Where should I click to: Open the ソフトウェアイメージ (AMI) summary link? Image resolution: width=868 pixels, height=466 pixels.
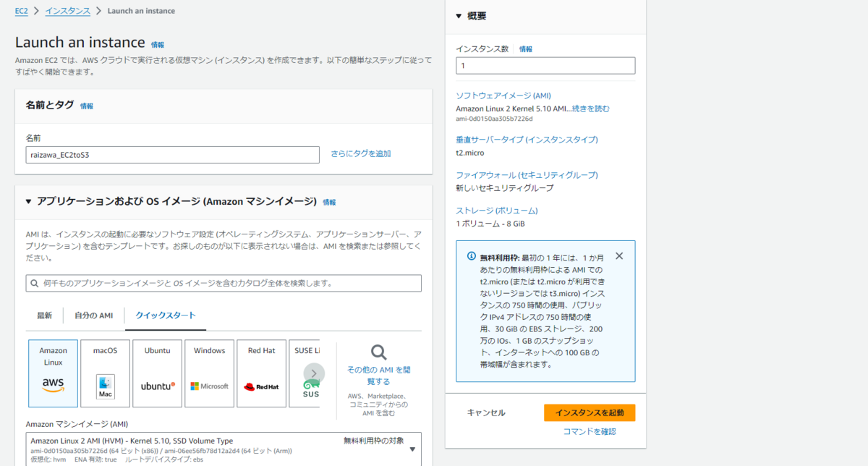503,96
